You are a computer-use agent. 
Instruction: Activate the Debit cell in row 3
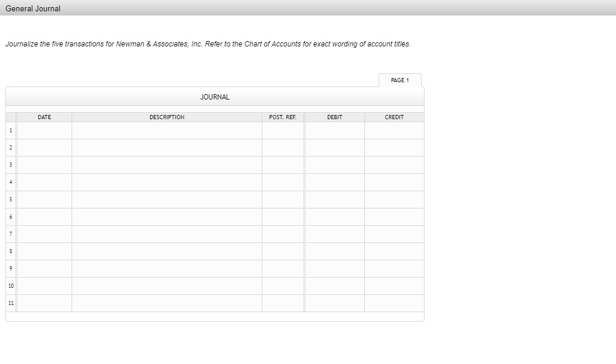pos(335,165)
